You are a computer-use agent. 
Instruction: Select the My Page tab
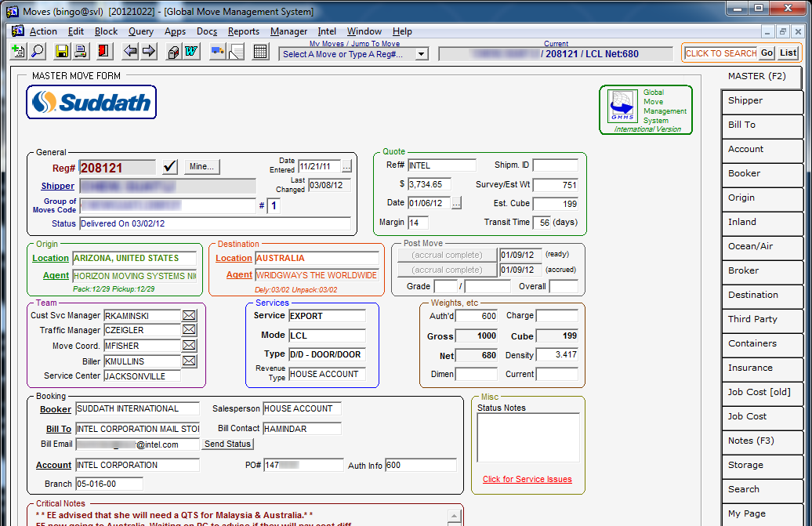point(762,514)
